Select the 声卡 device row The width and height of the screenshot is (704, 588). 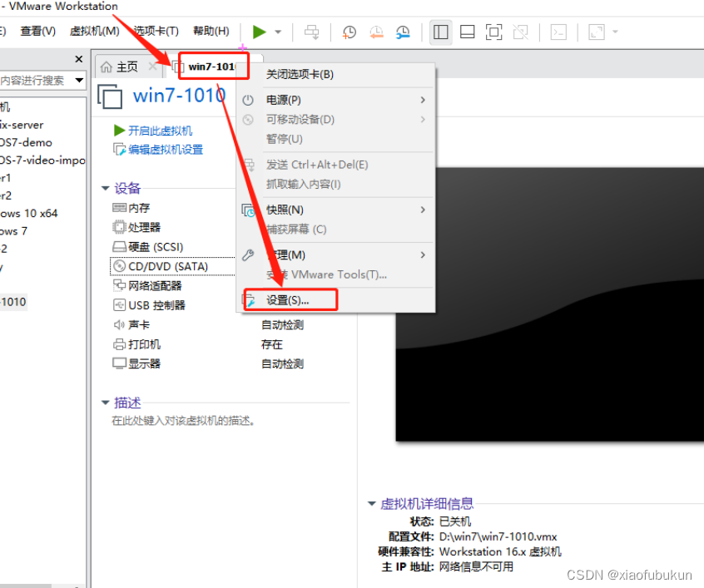click(x=131, y=324)
